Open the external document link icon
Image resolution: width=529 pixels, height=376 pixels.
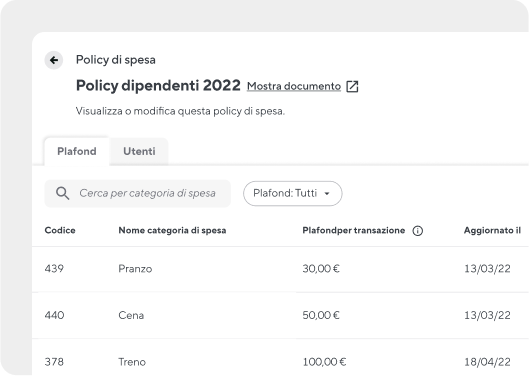click(352, 86)
